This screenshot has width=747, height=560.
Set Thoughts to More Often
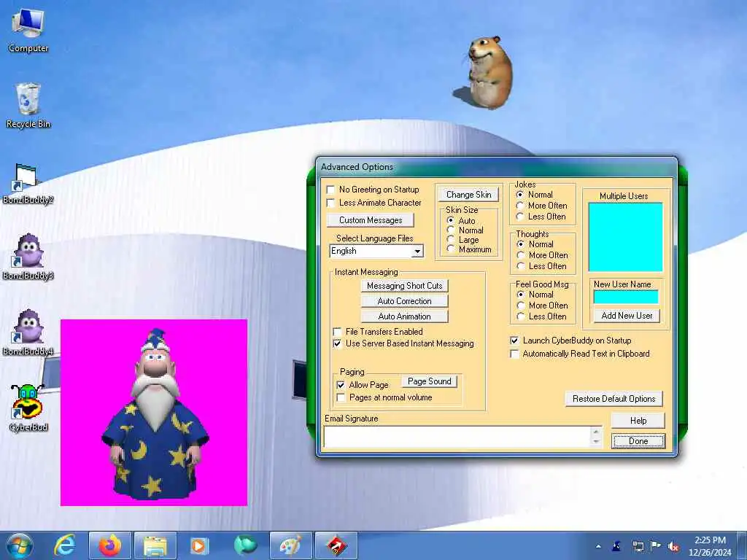[x=521, y=254]
